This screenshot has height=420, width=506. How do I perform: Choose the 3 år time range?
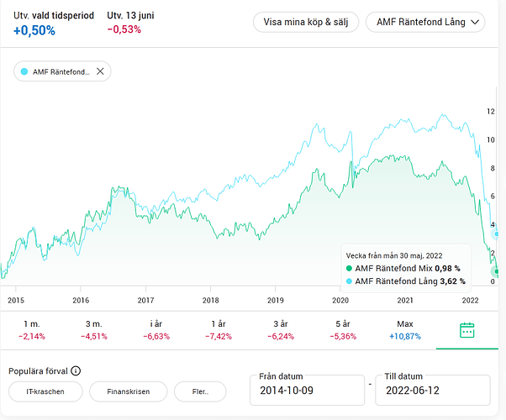pyautogui.click(x=281, y=330)
